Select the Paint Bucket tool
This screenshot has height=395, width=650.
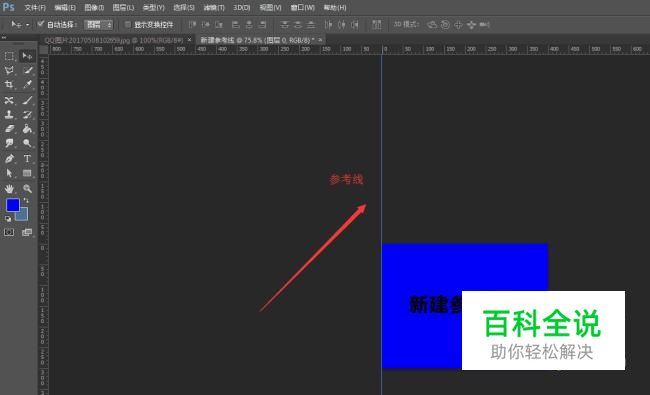click(x=27, y=129)
